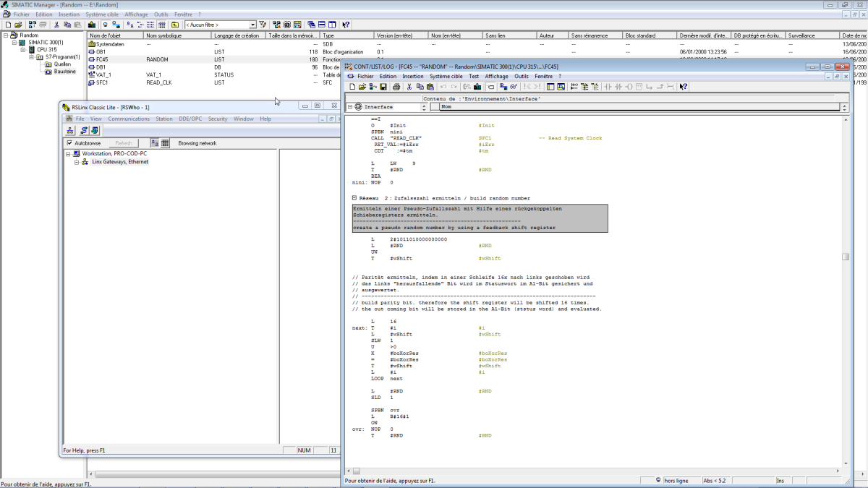The image size is (868, 488).
Task: Click Paste icon in CONT/LIST/LOG editor toolbar
Action: pos(430,87)
